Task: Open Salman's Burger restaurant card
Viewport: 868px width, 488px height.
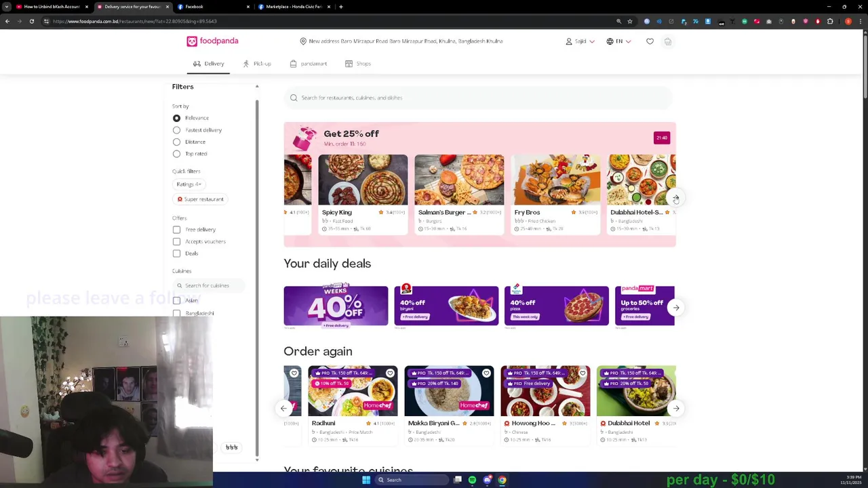Action: [x=459, y=195]
